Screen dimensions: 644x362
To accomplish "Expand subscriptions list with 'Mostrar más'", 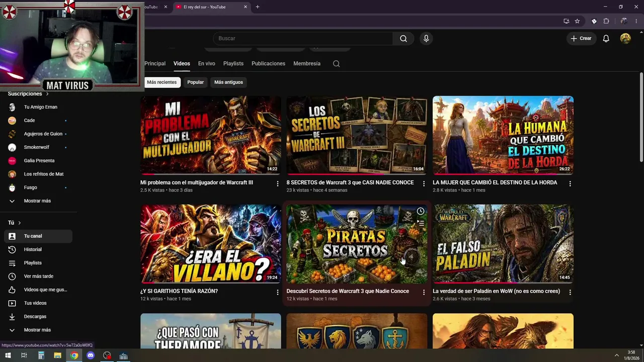I will click(x=38, y=201).
